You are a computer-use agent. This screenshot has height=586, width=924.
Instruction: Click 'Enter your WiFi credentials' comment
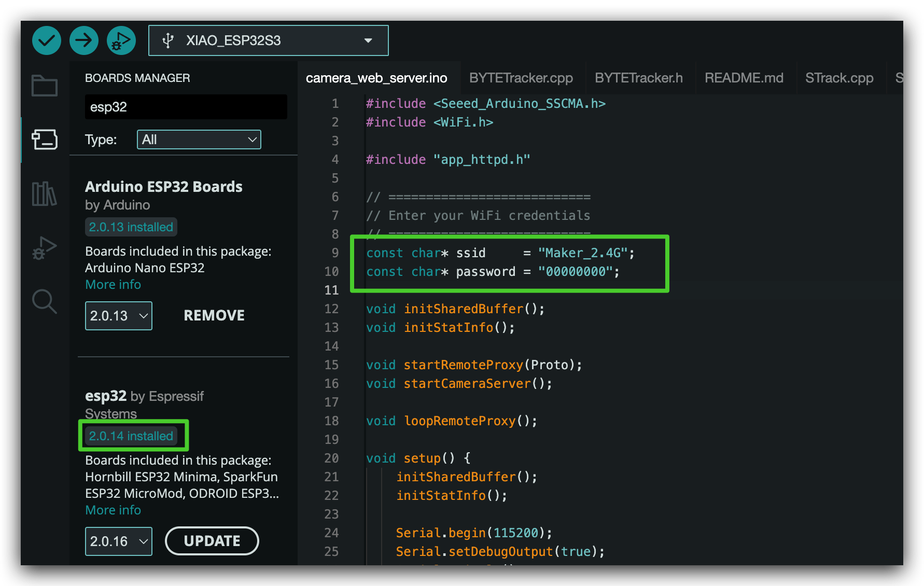click(489, 216)
